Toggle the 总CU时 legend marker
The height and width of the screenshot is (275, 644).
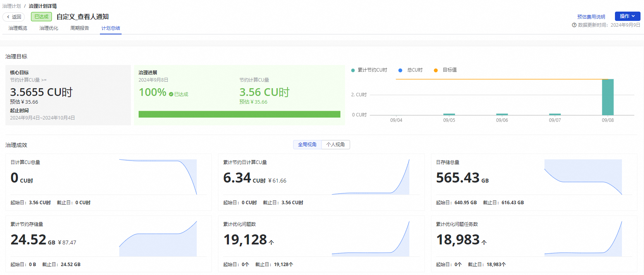pyautogui.click(x=400, y=70)
